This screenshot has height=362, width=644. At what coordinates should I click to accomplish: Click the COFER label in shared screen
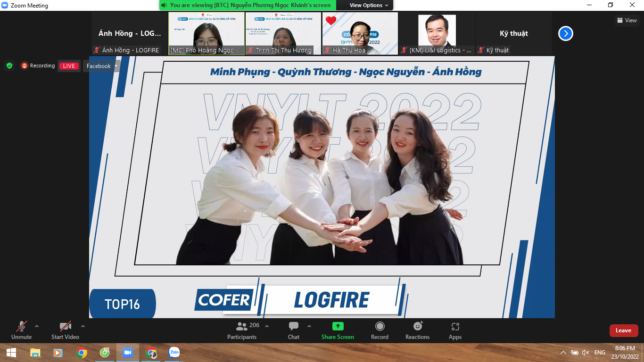[224, 300]
